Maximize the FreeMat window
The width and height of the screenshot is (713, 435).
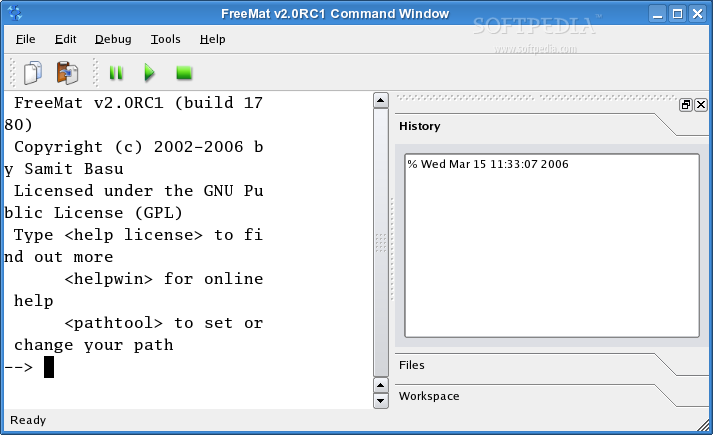(677, 14)
